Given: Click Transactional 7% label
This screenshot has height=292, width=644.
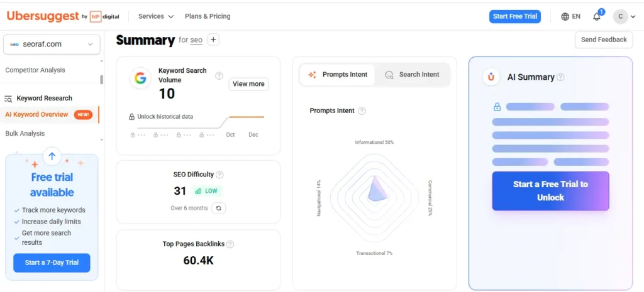Looking at the screenshot, I should pyautogui.click(x=374, y=253).
